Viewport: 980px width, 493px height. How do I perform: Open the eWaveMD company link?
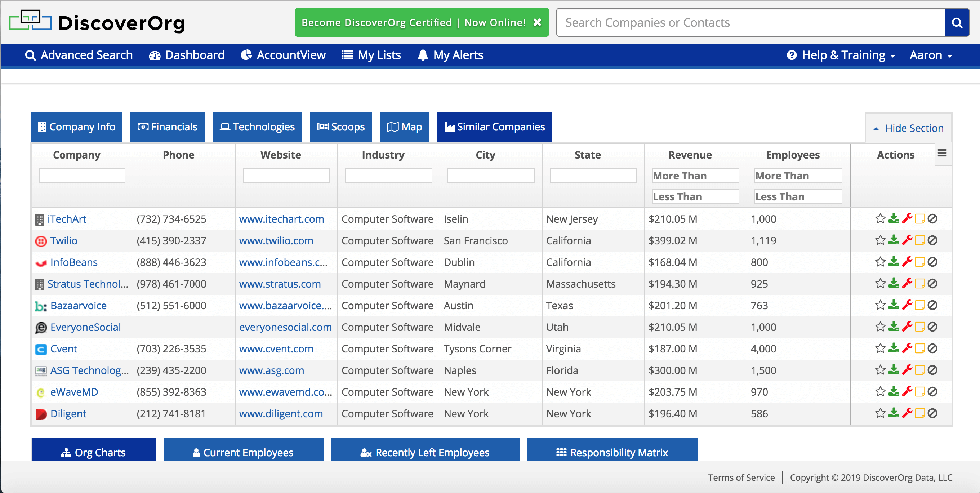pyautogui.click(x=74, y=392)
